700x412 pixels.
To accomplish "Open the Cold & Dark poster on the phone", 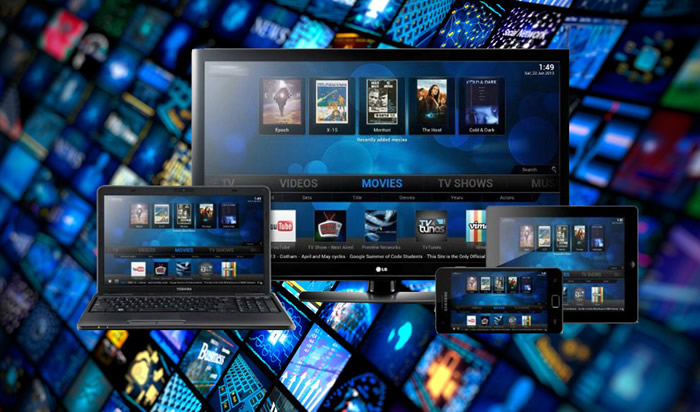I will coord(526,284).
